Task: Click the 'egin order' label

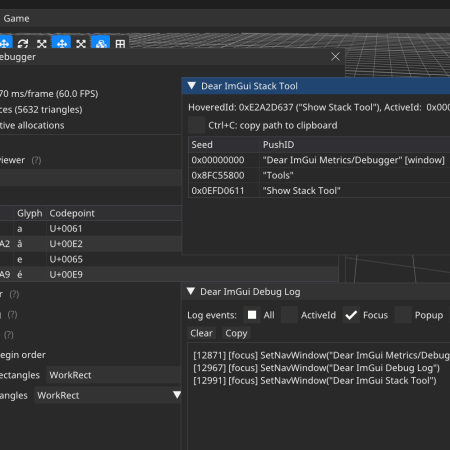Action: (23, 355)
